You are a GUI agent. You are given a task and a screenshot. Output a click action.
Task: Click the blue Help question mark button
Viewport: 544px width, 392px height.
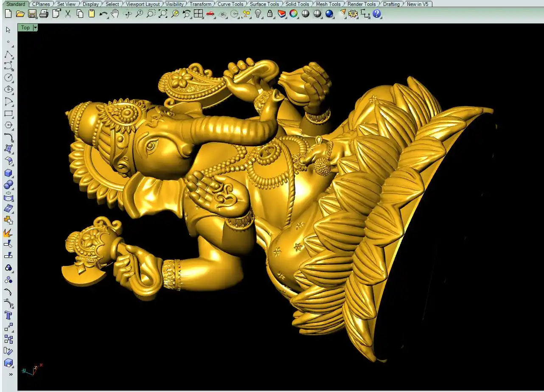(x=377, y=14)
